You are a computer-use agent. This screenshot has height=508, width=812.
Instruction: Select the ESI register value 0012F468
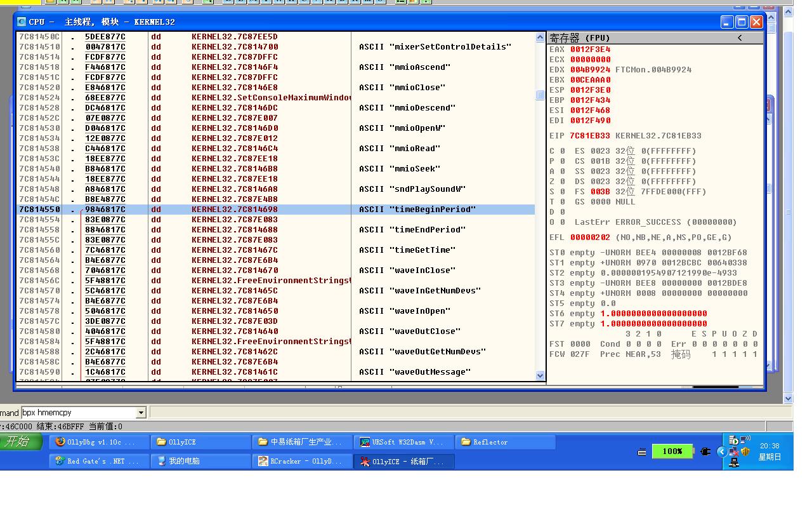pos(590,110)
